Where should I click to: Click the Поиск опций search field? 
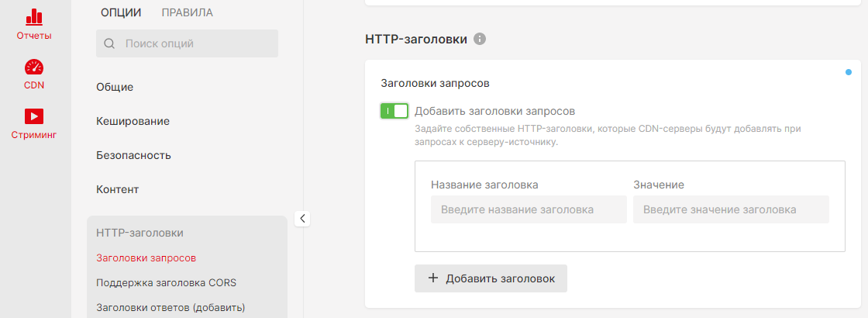[x=198, y=43]
